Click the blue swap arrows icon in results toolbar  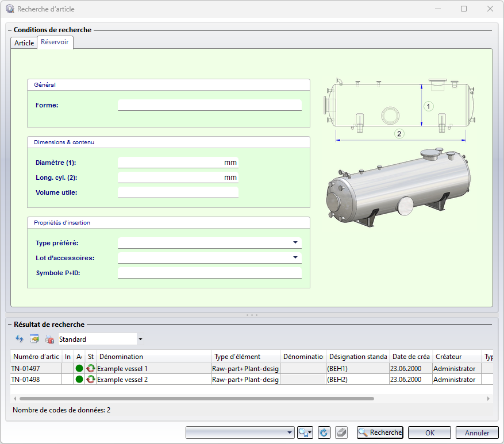19,339
